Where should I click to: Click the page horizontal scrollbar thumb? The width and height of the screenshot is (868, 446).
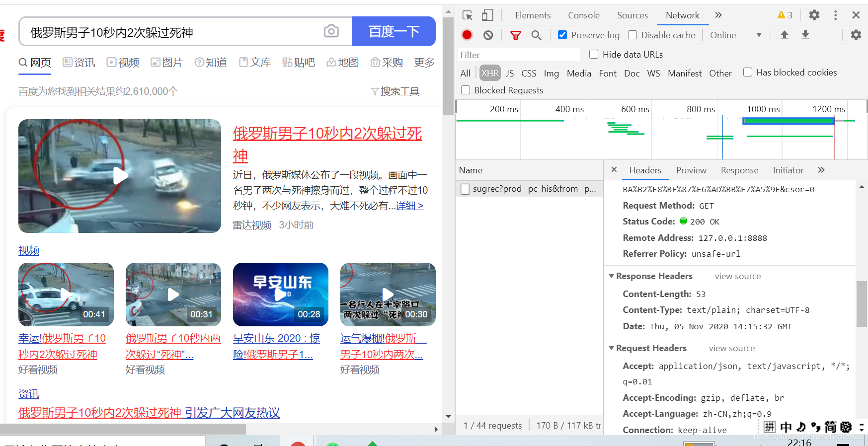point(123,429)
